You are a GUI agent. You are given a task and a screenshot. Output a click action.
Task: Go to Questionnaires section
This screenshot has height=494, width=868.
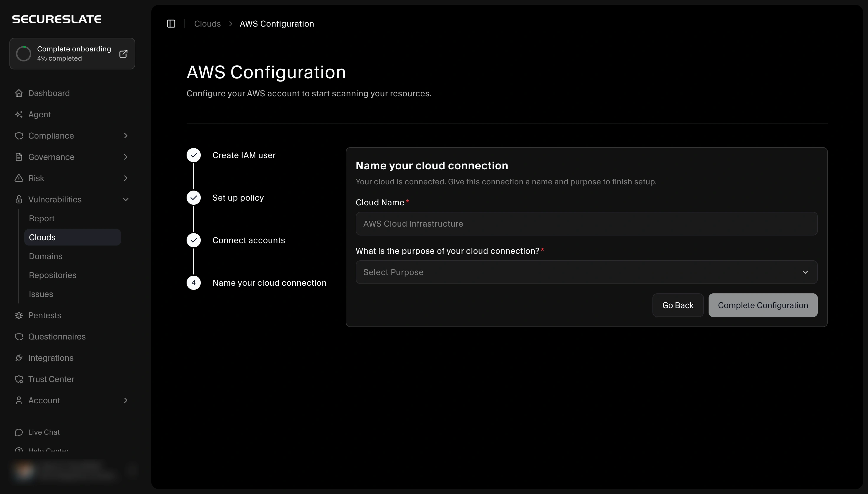pyautogui.click(x=57, y=337)
